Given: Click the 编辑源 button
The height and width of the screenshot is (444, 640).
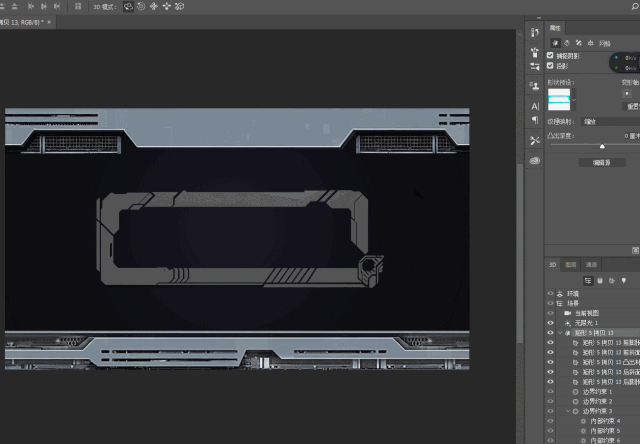Looking at the screenshot, I should (x=601, y=162).
